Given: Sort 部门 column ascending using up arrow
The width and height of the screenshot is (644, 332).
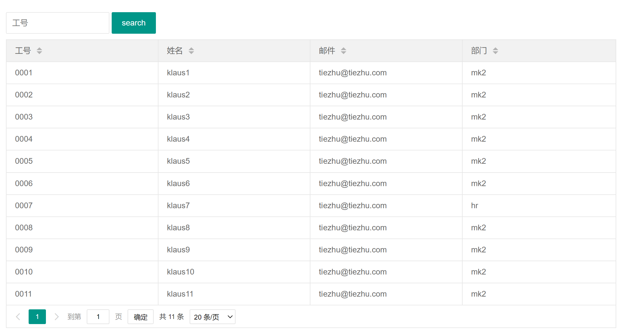Looking at the screenshot, I should 495,49.
